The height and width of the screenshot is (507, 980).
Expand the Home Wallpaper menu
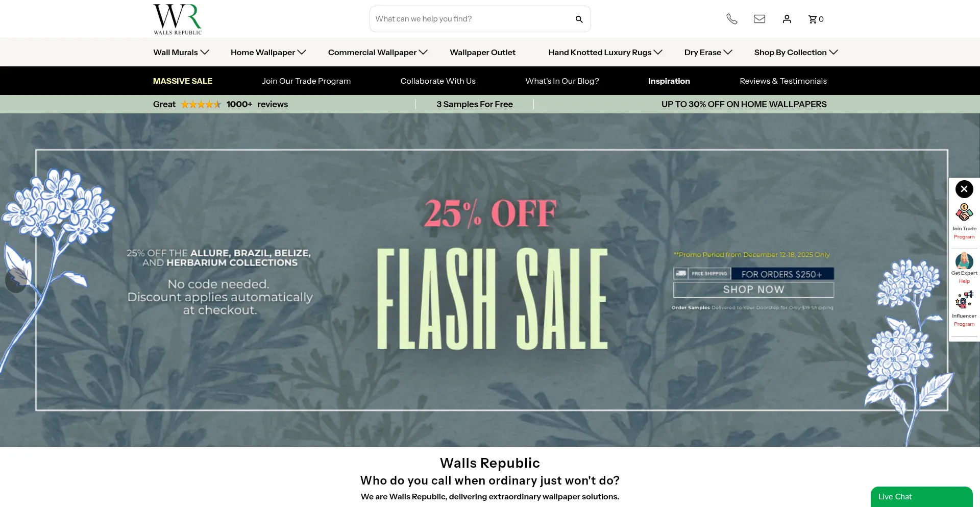point(268,52)
